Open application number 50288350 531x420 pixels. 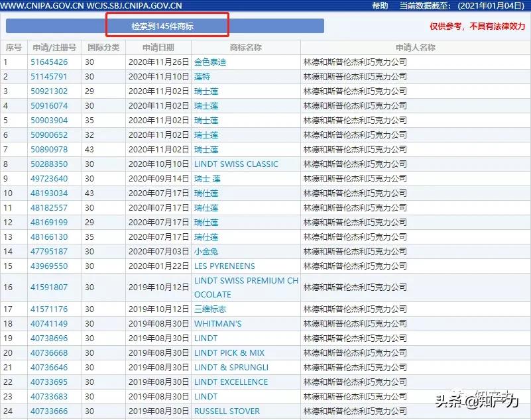click(x=49, y=164)
